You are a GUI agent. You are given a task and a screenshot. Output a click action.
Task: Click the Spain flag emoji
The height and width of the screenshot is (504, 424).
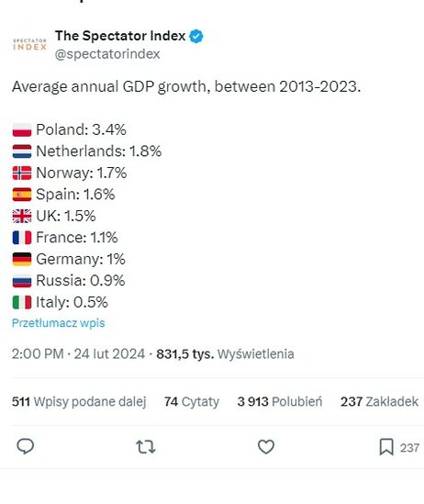[x=22, y=195]
